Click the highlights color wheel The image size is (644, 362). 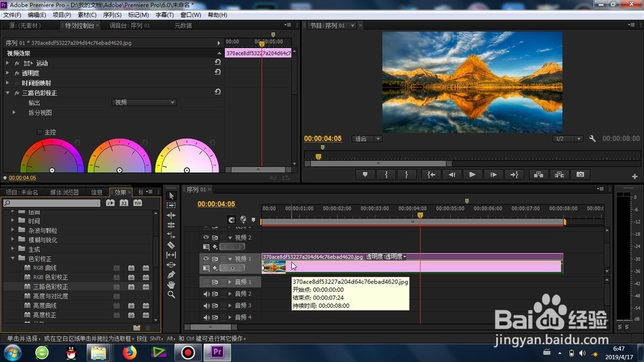point(187,156)
